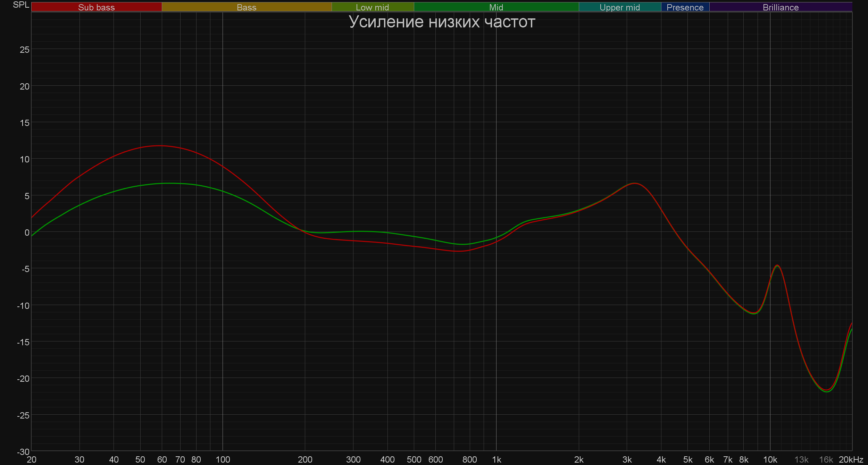
Task: Click the curve dip near 16k
Action: (827, 391)
